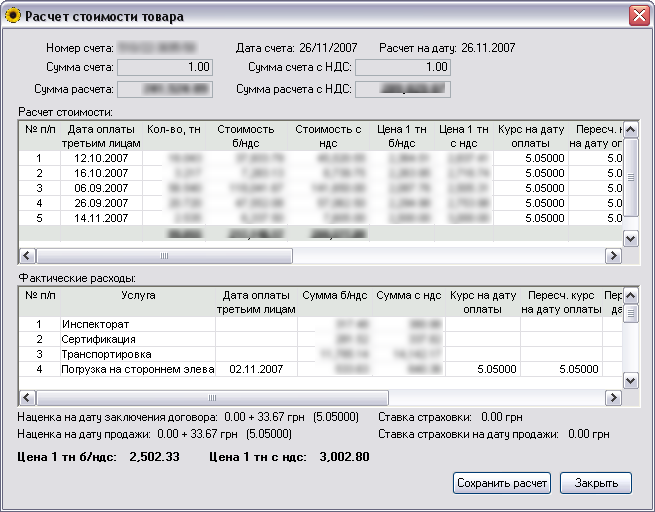Click the Сумма счета с НДС field
The width and height of the screenshot is (655, 512).
pyautogui.click(x=402, y=67)
